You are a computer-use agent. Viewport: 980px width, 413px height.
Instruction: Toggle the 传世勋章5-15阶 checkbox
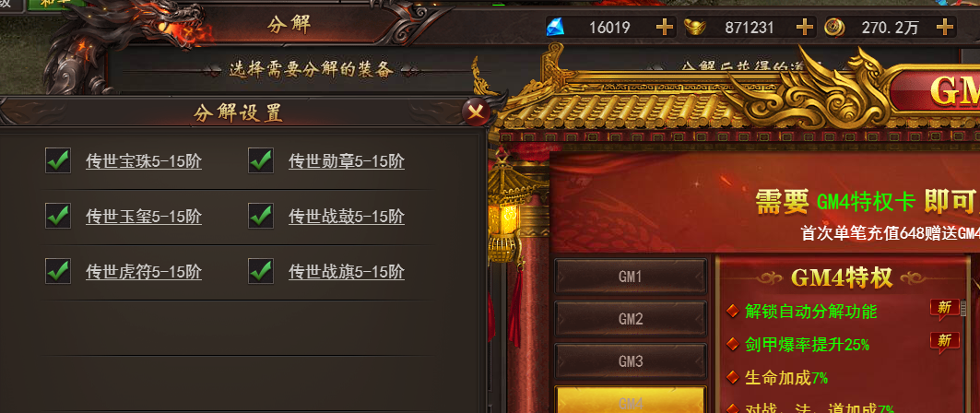(x=261, y=160)
